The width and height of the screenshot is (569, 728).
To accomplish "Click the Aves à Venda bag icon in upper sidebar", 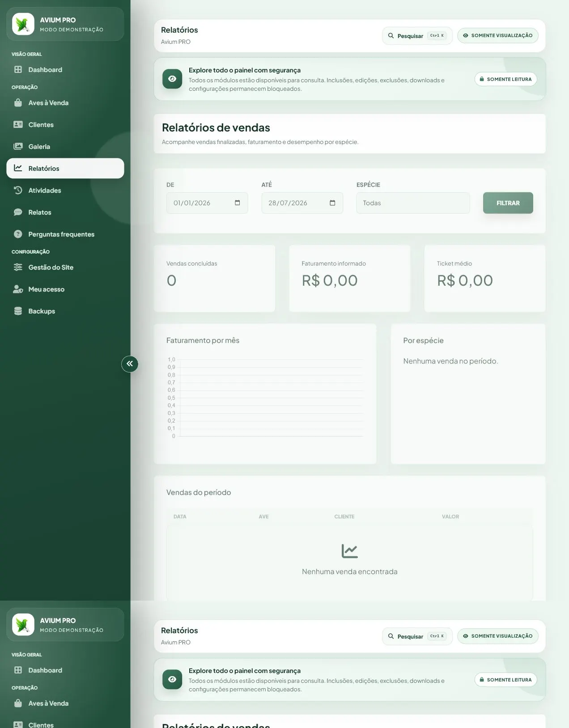I will click(18, 102).
